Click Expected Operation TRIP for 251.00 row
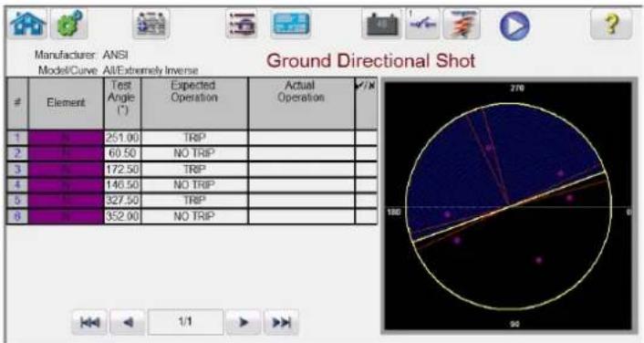 click(x=194, y=138)
